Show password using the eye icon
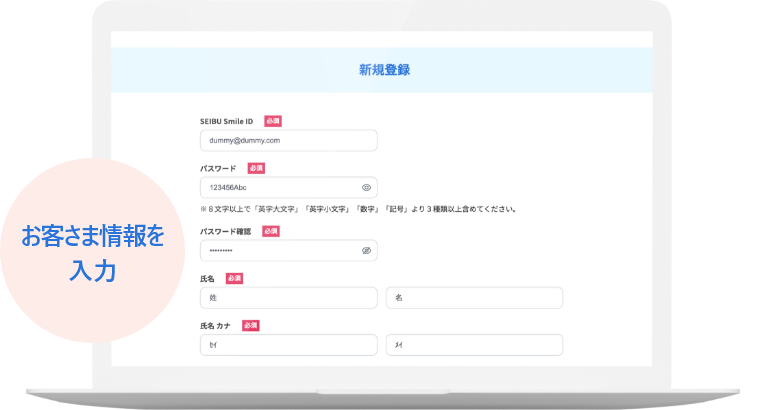766x410 pixels. coord(366,187)
